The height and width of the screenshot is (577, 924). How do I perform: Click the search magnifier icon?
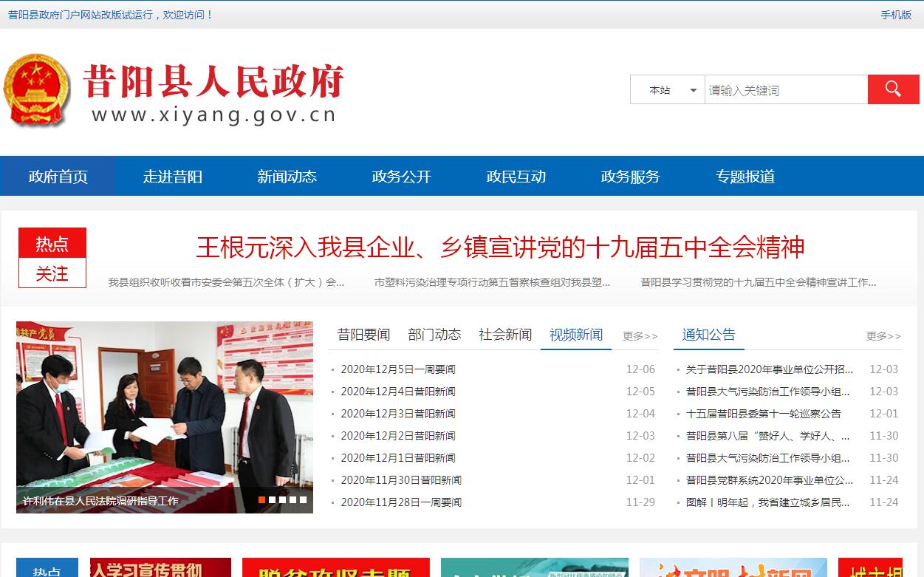(893, 89)
